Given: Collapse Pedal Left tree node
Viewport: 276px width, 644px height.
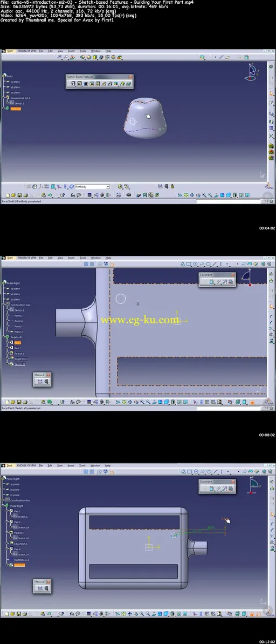Looking at the screenshot, I should [x=3, y=336].
